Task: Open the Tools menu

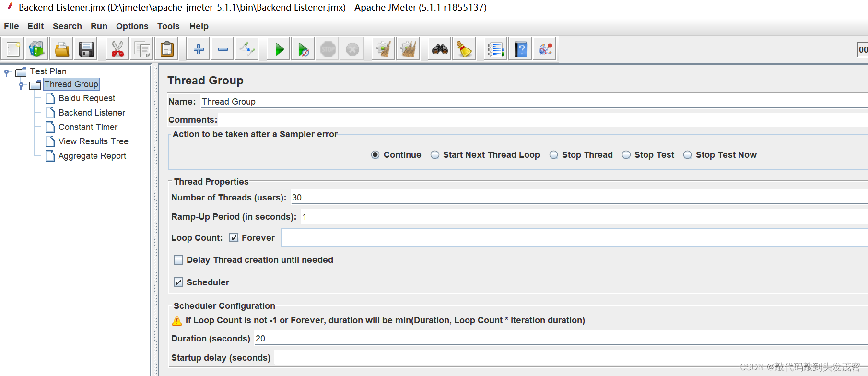Action: pyautogui.click(x=168, y=26)
